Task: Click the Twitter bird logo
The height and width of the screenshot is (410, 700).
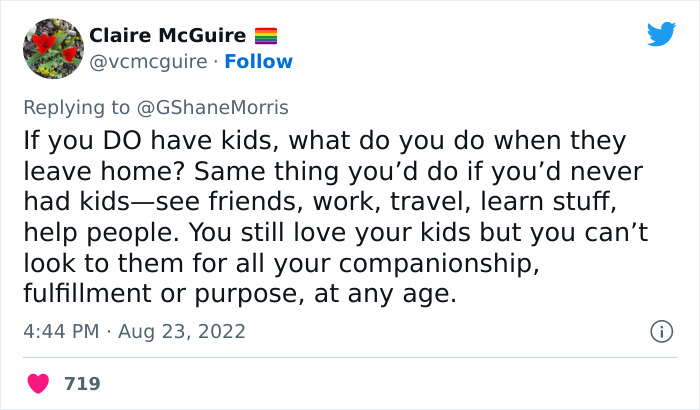Action: [661, 35]
